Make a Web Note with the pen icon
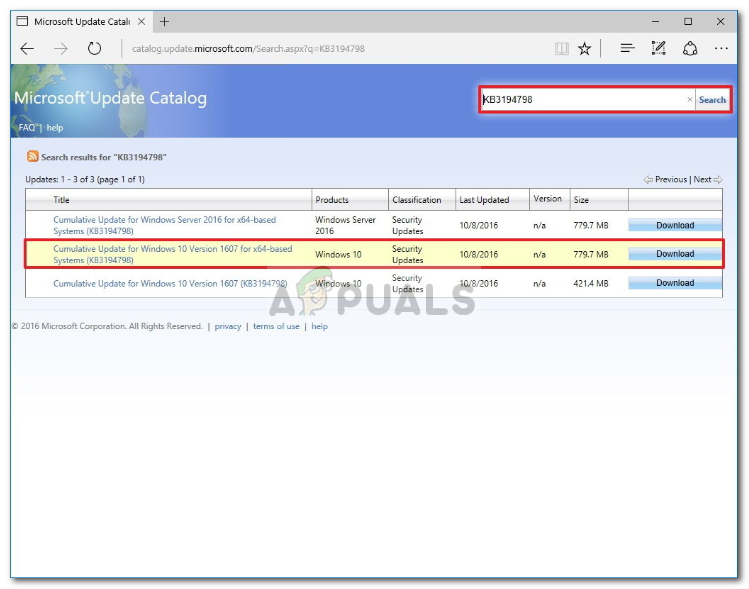The height and width of the screenshot is (589, 749). coord(658,48)
